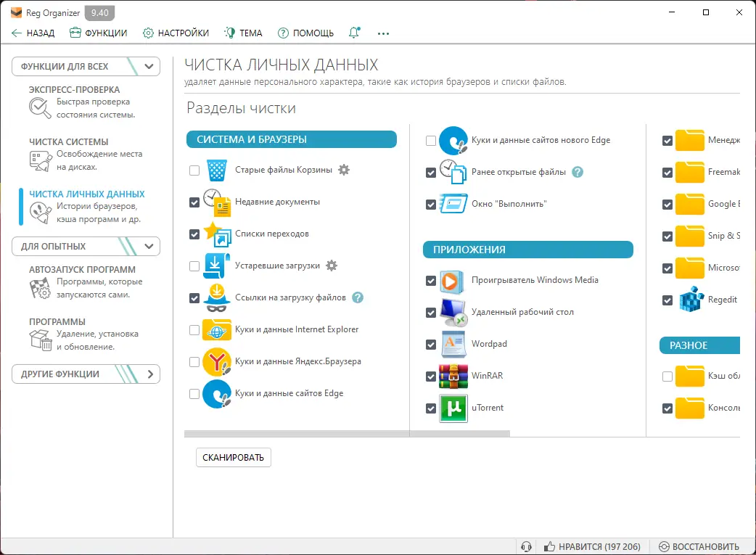Uncheck the Regedit checkbox
Screen dimensions: 756x555
667,300
